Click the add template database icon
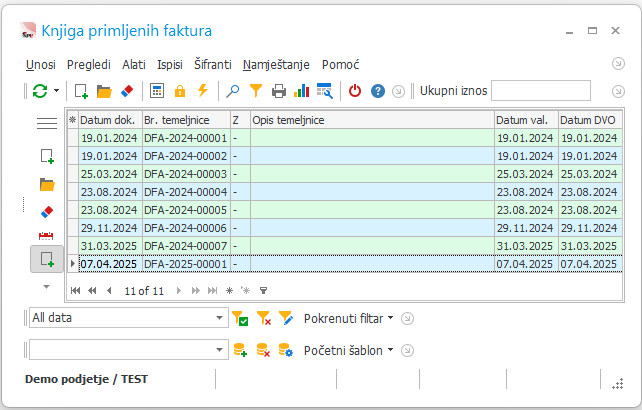The width and height of the screenshot is (642, 410). point(240,350)
